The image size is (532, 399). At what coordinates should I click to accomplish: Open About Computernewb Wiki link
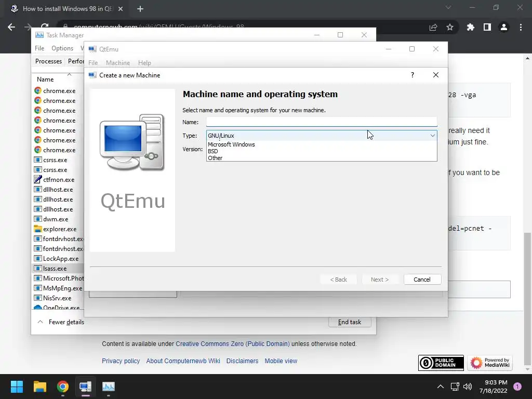click(183, 361)
